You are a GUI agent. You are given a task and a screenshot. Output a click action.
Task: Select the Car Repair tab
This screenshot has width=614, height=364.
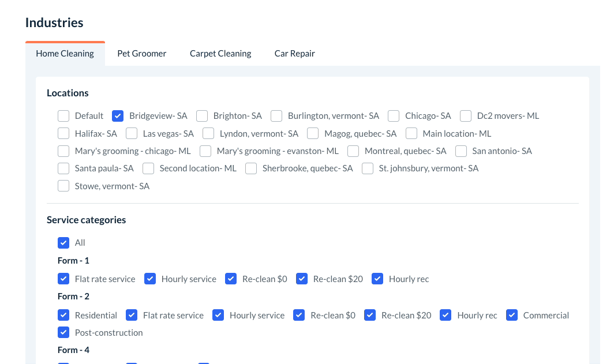294,54
